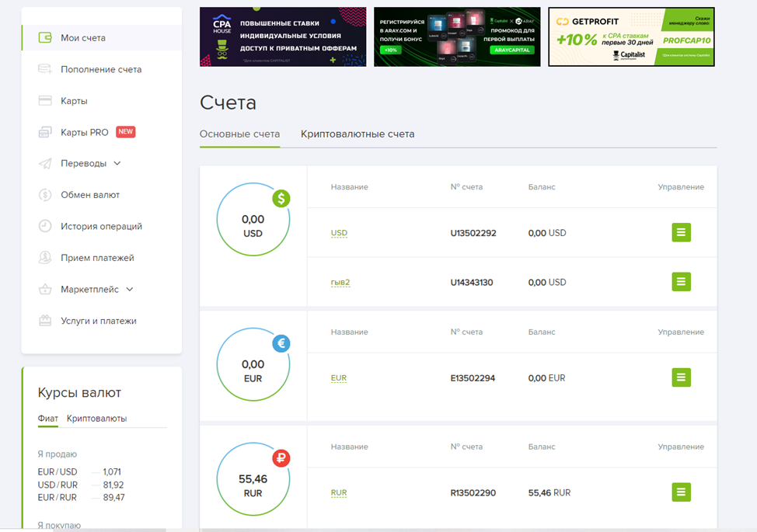
Task: Click the USD account name link
Action: click(339, 233)
